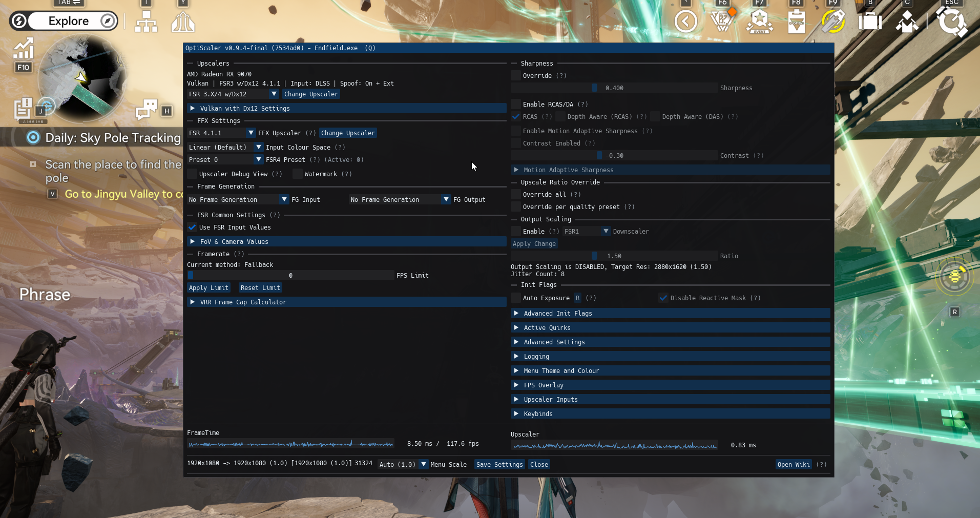This screenshot has width=980, height=518.
Task: Expand Motion Adaptive Sharpness section
Action: [671, 170]
